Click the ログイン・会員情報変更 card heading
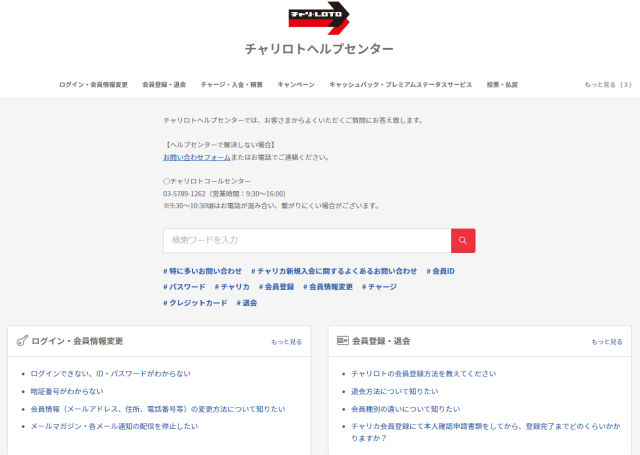This screenshot has height=455, width=640. tap(77, 341)
